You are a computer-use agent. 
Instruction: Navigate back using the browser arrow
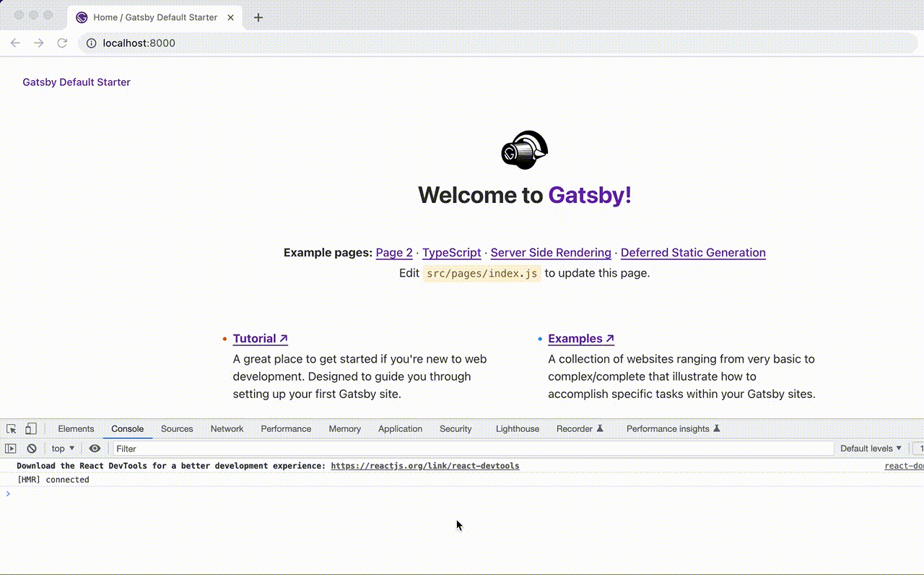15,43
